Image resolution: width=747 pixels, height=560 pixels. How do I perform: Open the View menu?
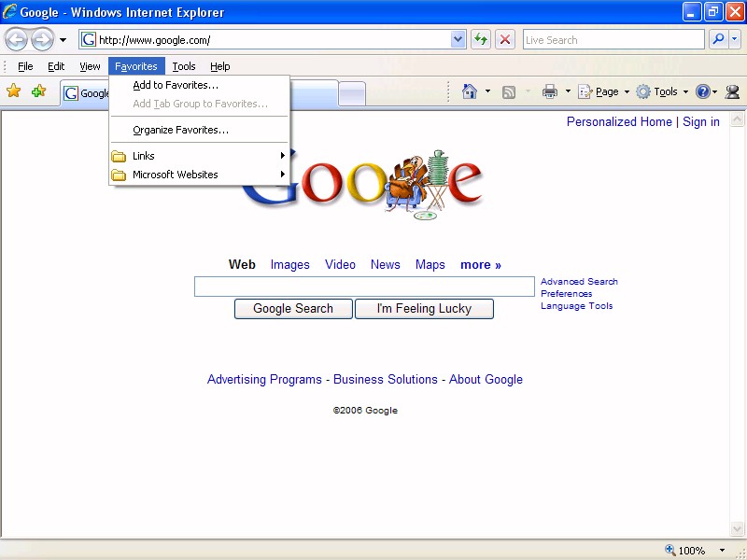point(90,66)
